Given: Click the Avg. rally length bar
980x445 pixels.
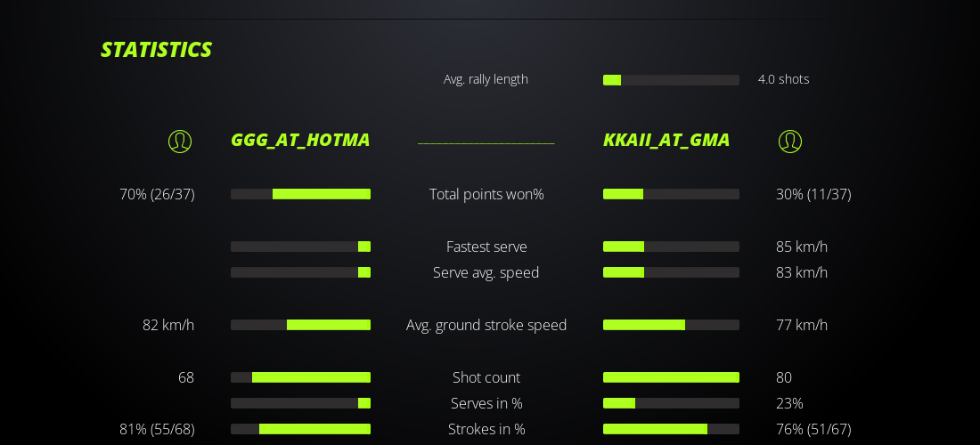Looking at the screenshot, I should tap(671, 80).
